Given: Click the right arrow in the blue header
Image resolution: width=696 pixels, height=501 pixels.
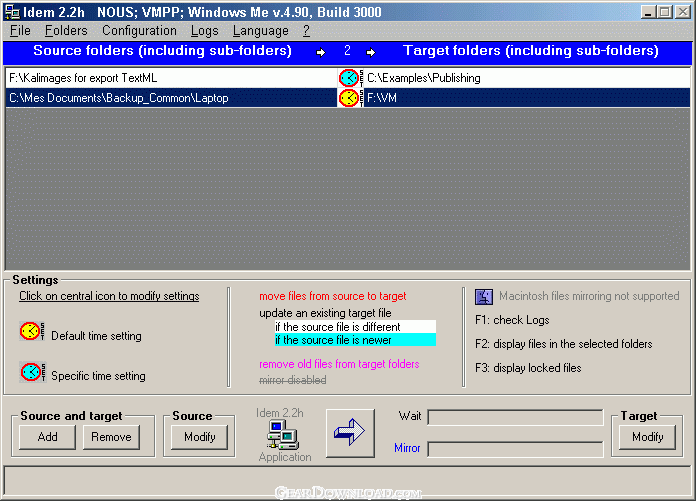Looking at the screenshot, I should coord(371,53).
